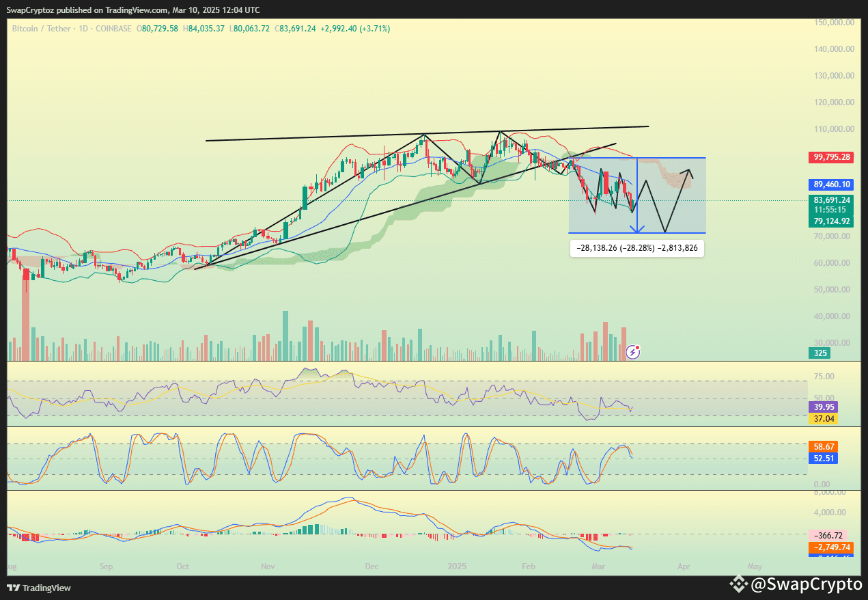Select the 2025 label on the time axis

click(x=457, y=567)
